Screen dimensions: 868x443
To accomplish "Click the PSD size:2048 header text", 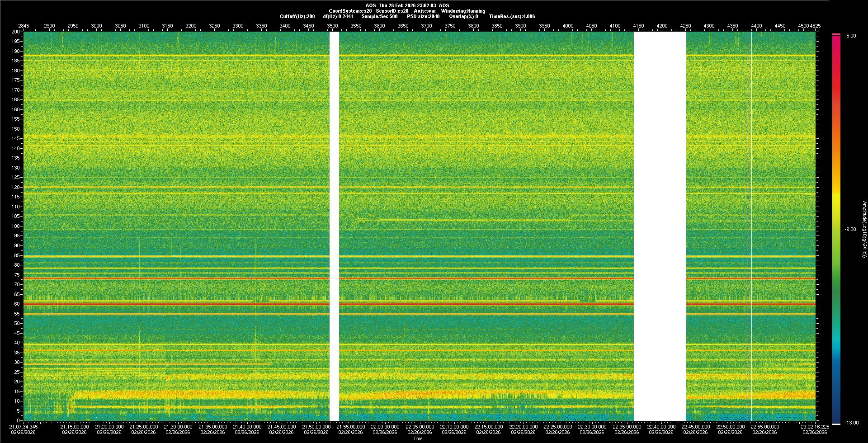I will click(423, 16).
